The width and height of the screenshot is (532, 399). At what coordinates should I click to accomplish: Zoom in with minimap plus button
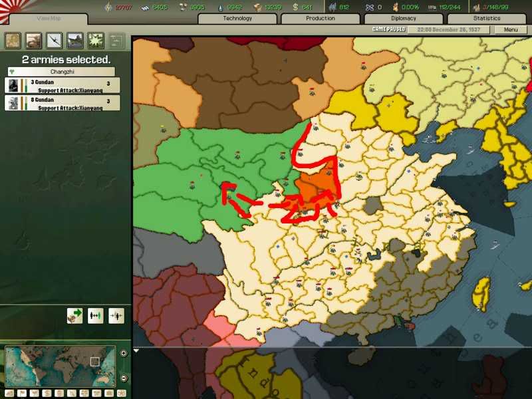pyautogui.click(x=124, y=353)
